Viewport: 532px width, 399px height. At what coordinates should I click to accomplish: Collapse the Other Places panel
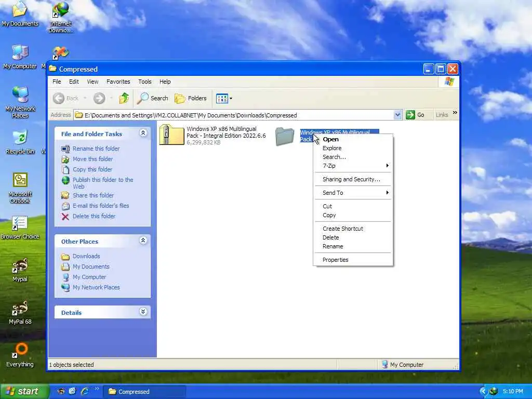click(143, 241)
